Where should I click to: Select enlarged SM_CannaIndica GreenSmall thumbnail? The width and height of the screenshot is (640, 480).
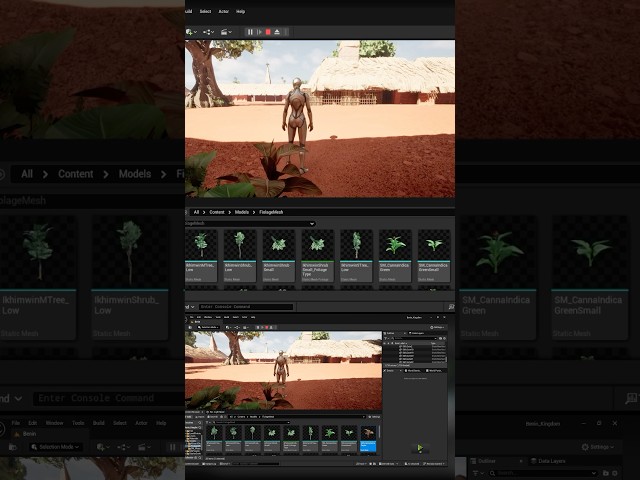[x=434, y=256]
